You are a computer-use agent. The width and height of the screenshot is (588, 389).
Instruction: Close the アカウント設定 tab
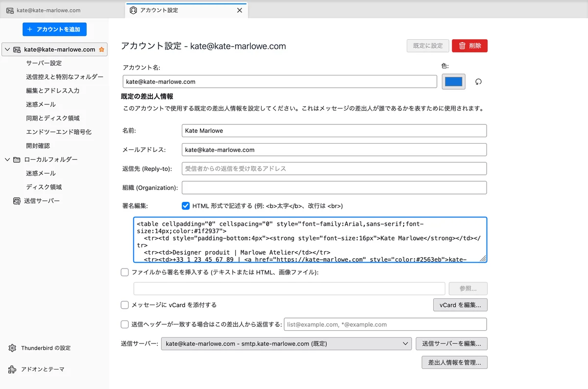[240, 10]
